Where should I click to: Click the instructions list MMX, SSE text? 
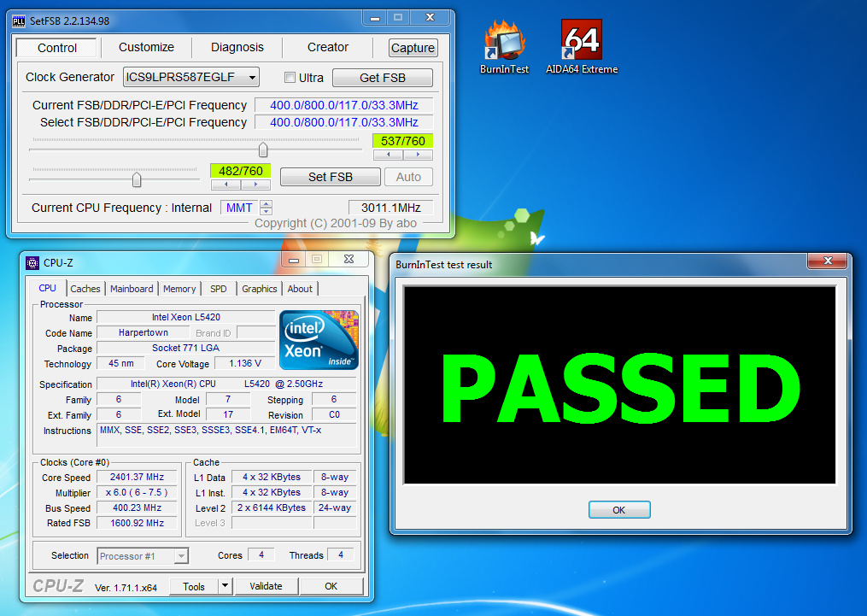(x=226, y=435)
